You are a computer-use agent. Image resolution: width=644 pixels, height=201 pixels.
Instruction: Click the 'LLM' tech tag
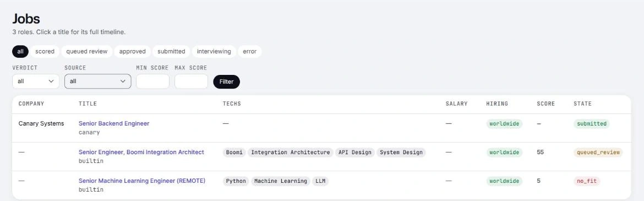pos(320,181)
